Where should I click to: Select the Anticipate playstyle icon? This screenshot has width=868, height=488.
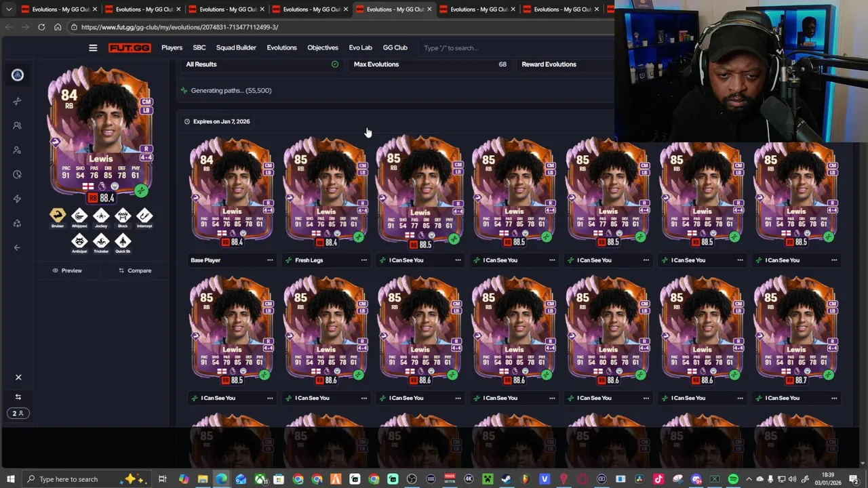(x=79, y=241)
